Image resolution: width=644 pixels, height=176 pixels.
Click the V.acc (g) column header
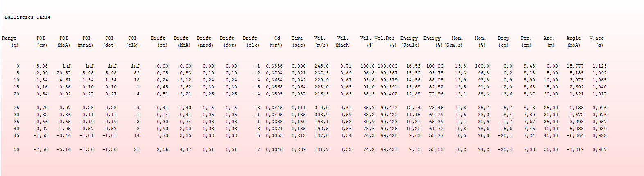pyautogui.click(x=597, y=41)
